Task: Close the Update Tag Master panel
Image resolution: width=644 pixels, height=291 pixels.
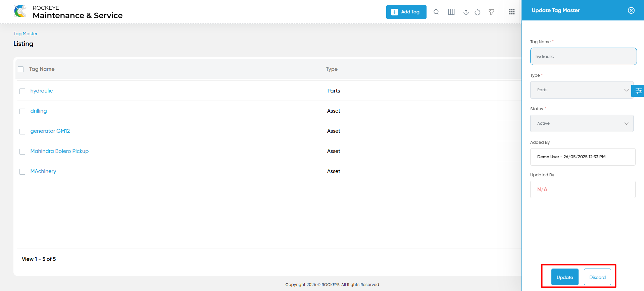Action: (x=631, y=10)
